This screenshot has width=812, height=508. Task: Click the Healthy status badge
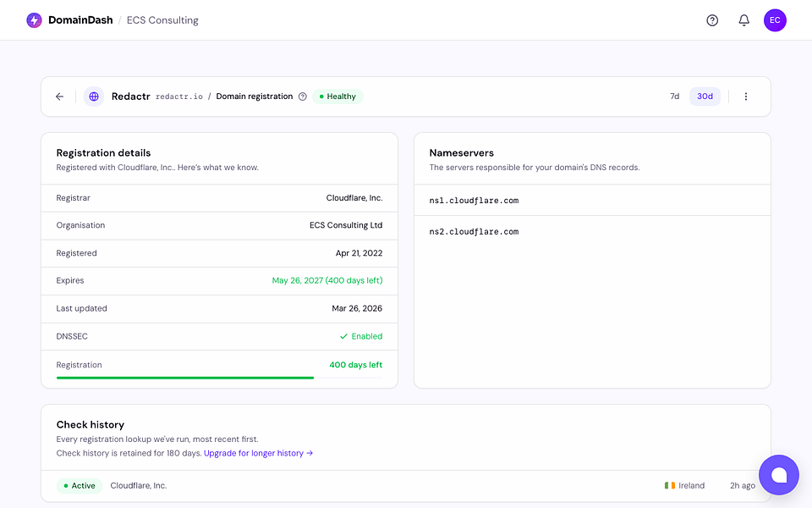pyautogui.click(x=337, y=97)
